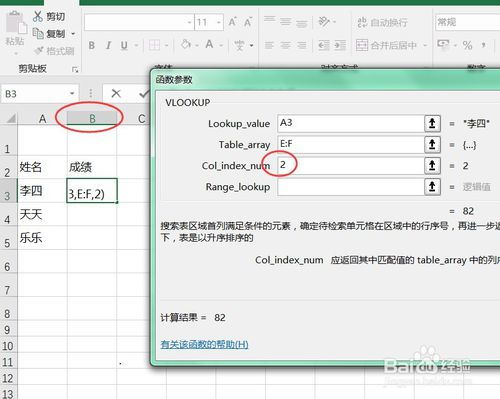Select the 成绩 header cell
The height and width of the screenshot is (399, 500).
pos(92,167)
